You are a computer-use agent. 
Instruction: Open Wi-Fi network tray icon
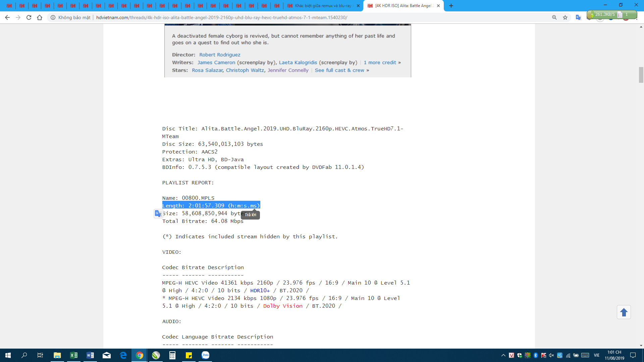pyautogui.click(x=568, y=355)
